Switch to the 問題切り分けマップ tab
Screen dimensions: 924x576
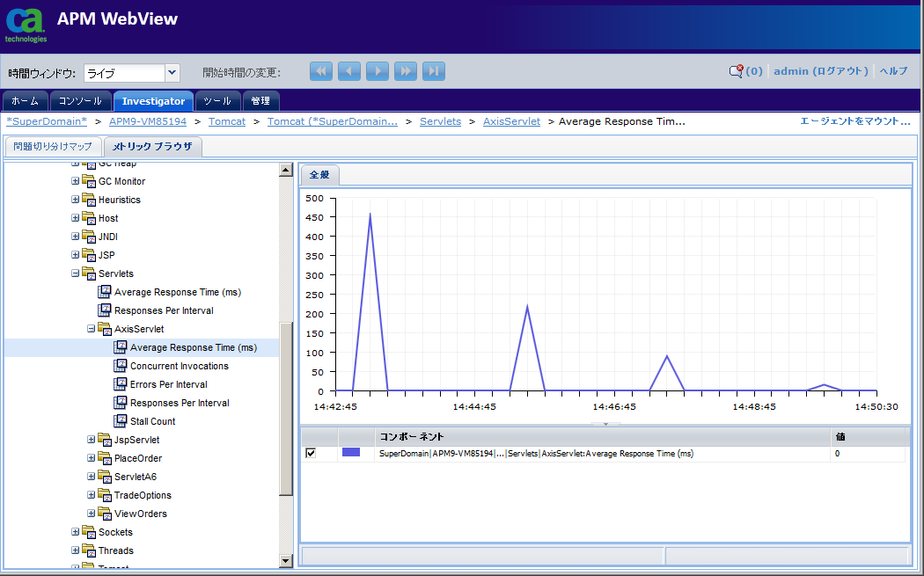53,147
